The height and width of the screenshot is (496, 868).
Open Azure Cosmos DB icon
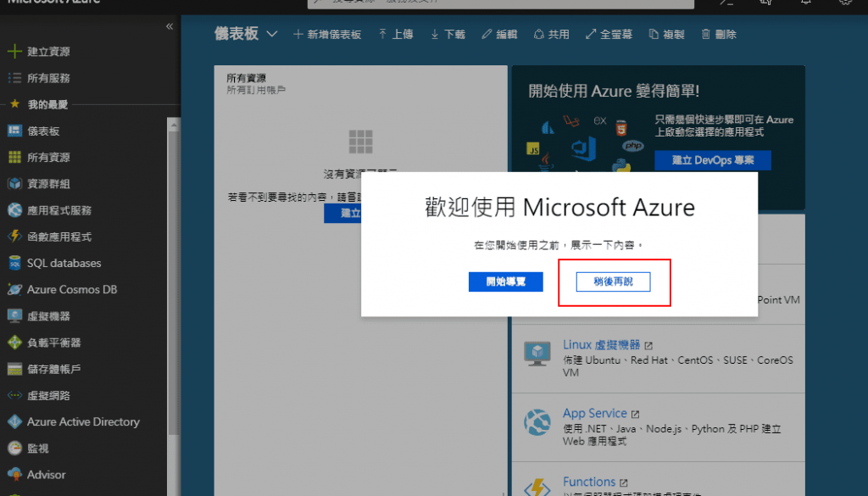(14, 289)
